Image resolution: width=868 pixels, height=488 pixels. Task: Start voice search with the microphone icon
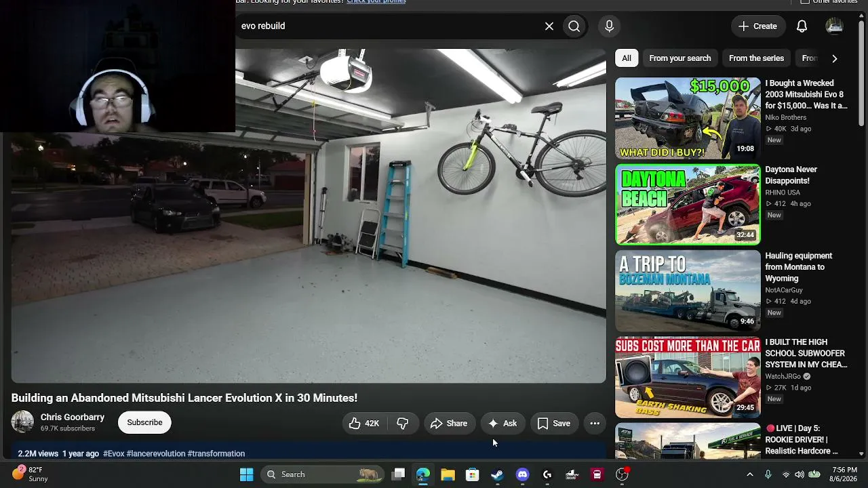[x=609, y=26]
